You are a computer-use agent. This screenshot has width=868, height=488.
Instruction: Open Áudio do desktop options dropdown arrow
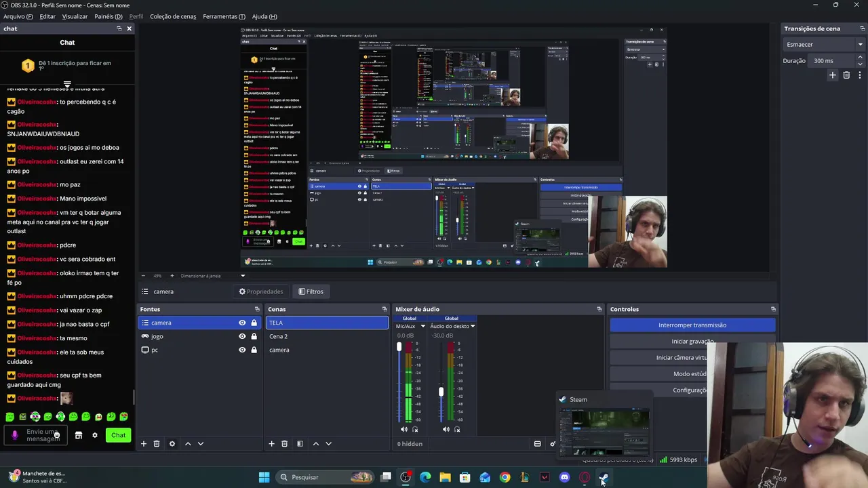point(473,326)
